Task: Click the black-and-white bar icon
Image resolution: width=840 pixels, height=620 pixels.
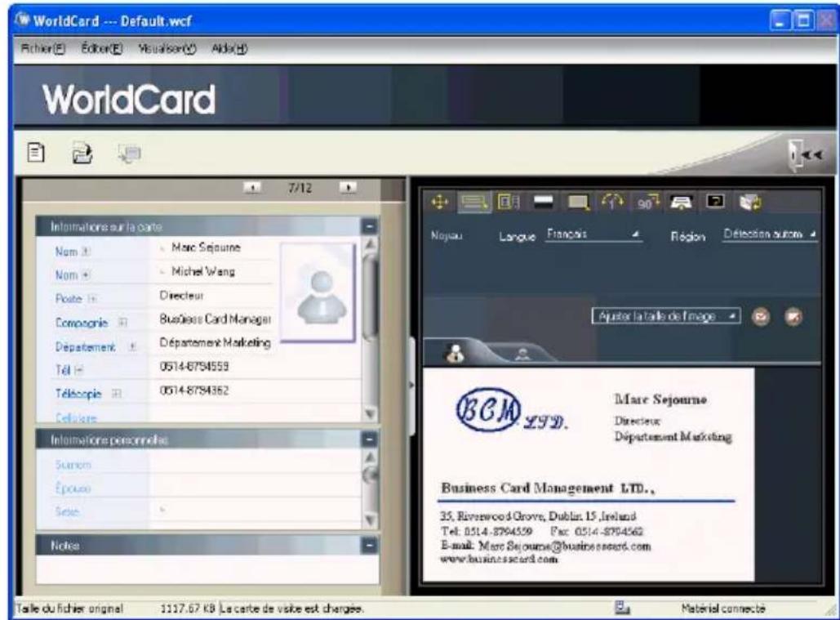Action: (543, 202)
